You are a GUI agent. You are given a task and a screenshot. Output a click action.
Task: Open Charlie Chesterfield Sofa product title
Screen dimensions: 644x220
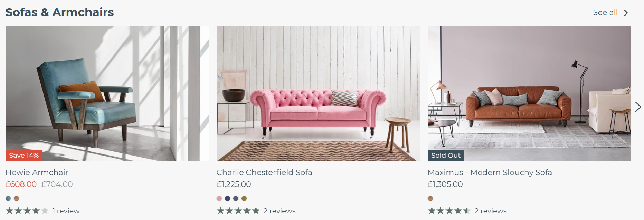tap(264, 172)
